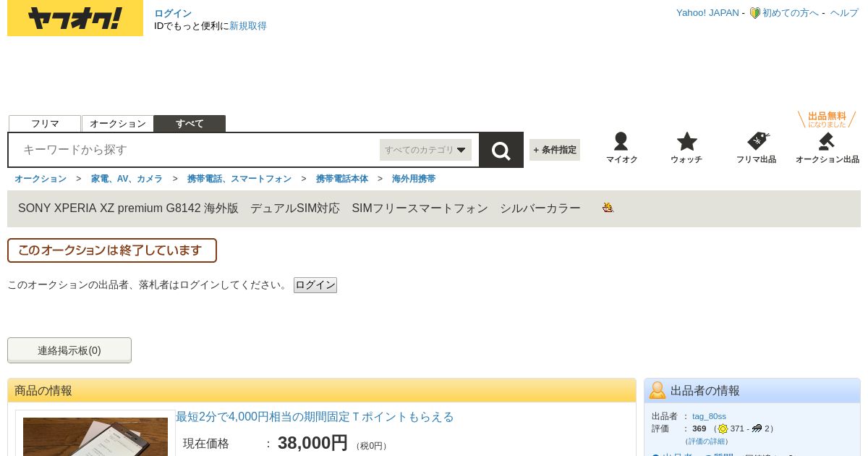The height and width of the screenshot is (456, 868).
Task: Click the ログイン link at the top
Action: [173, 13]
